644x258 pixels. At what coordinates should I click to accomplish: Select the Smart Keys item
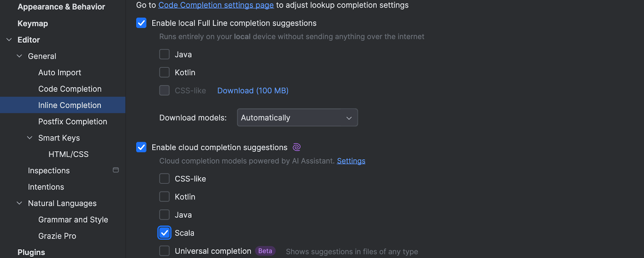59,138
